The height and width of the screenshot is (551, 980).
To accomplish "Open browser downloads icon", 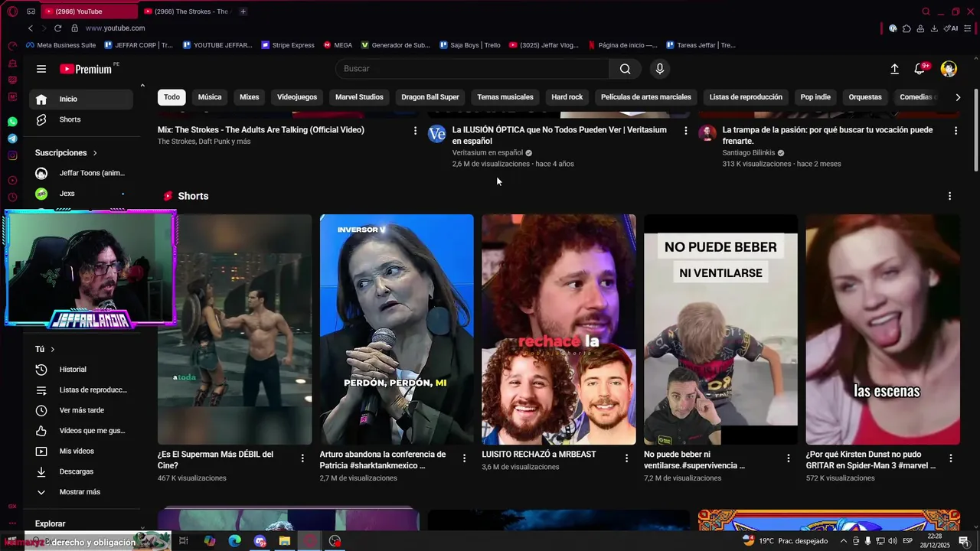I will tap(934, 28).
